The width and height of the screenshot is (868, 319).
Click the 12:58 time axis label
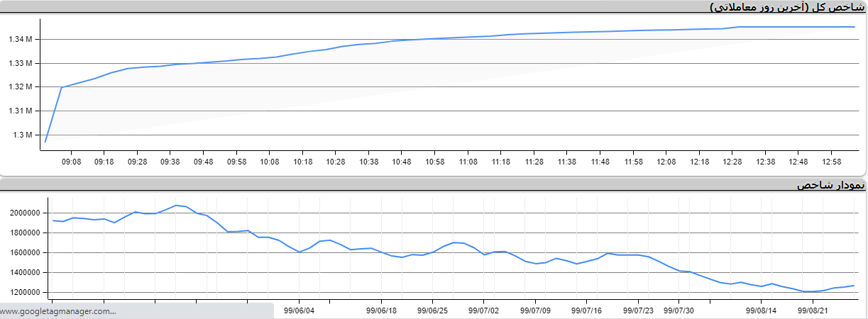coord(832,162)
